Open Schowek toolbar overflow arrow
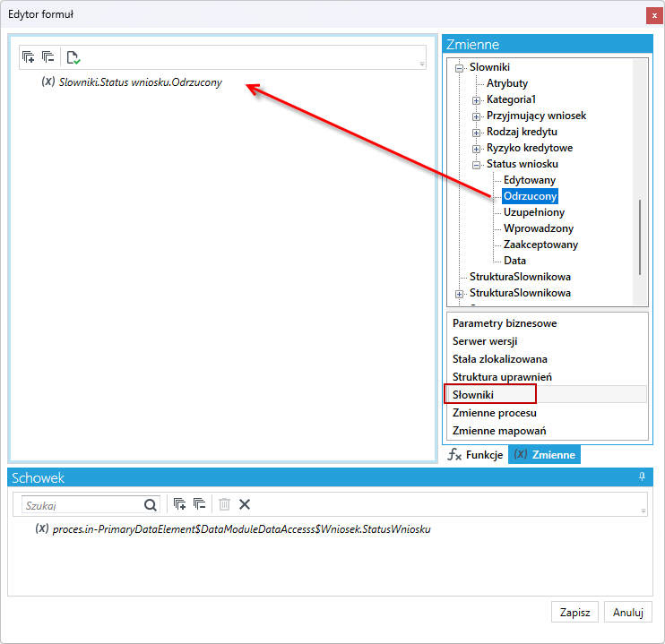This screenshot has width=665, height=644. [x=643, y=511]
